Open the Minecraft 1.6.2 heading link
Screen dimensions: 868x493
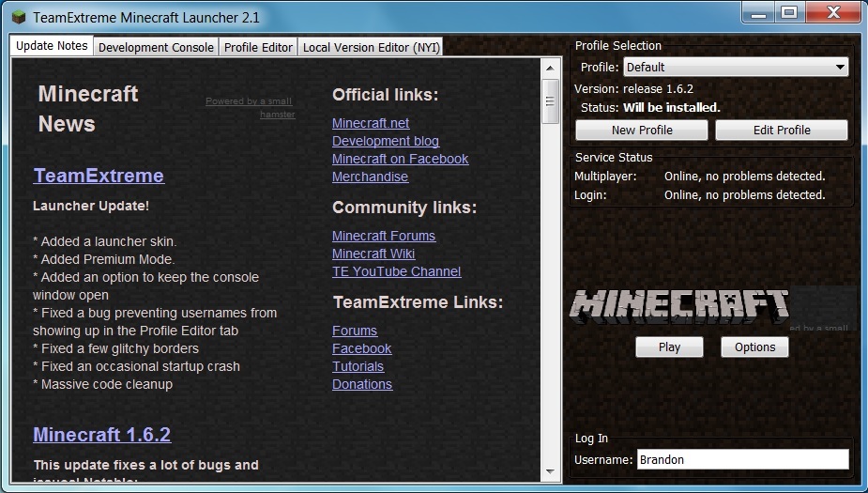click(102, 434)
